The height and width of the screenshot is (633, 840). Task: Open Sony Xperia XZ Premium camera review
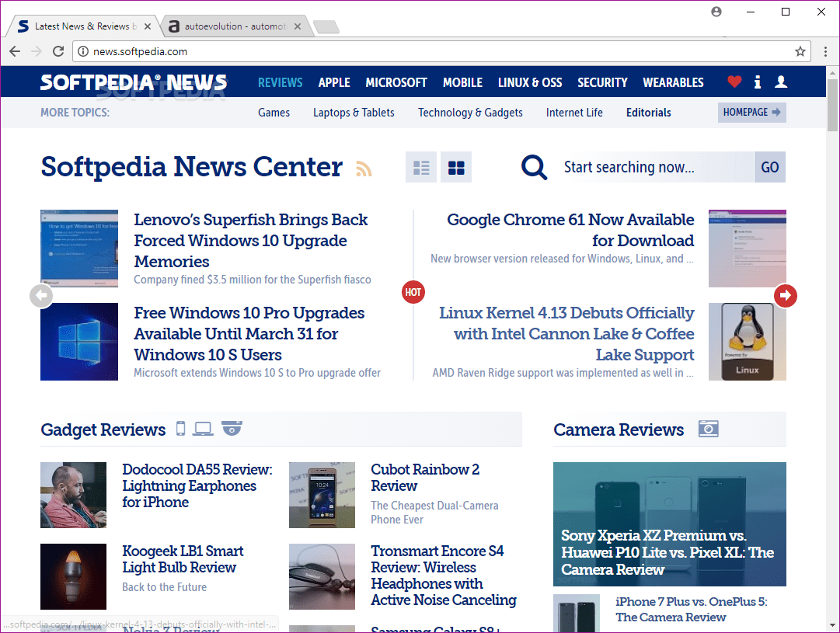click(x=670, y=524)
